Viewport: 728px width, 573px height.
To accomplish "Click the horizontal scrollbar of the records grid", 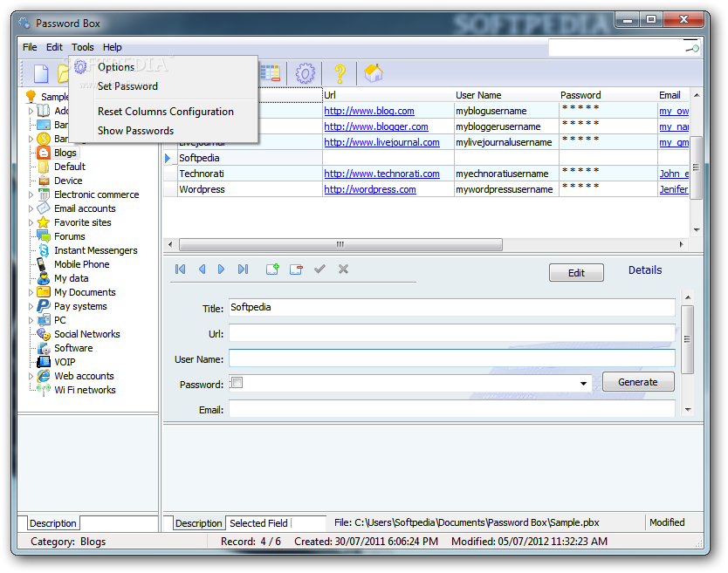I will [x=340, y=244].
